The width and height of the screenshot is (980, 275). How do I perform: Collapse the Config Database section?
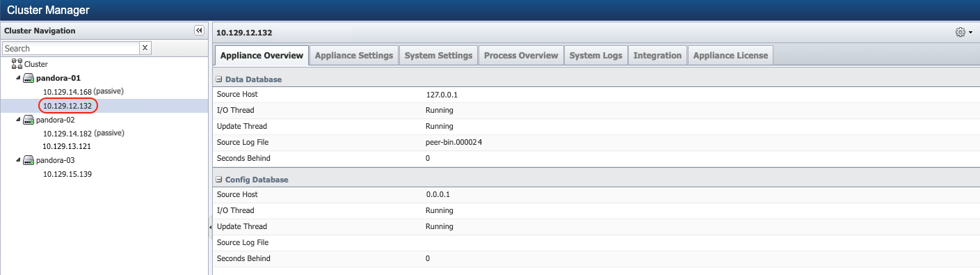(219, 180)
